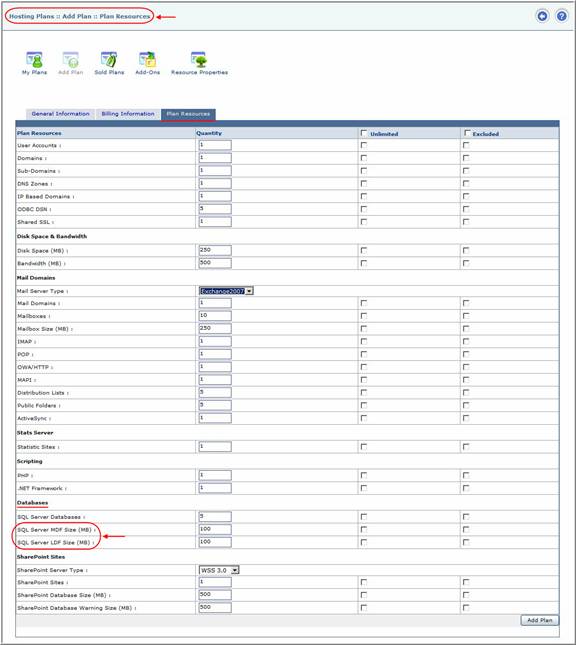Switch to Billing Information tab
The width and height of the screenshot is (576, 645).
click(128, 114)
